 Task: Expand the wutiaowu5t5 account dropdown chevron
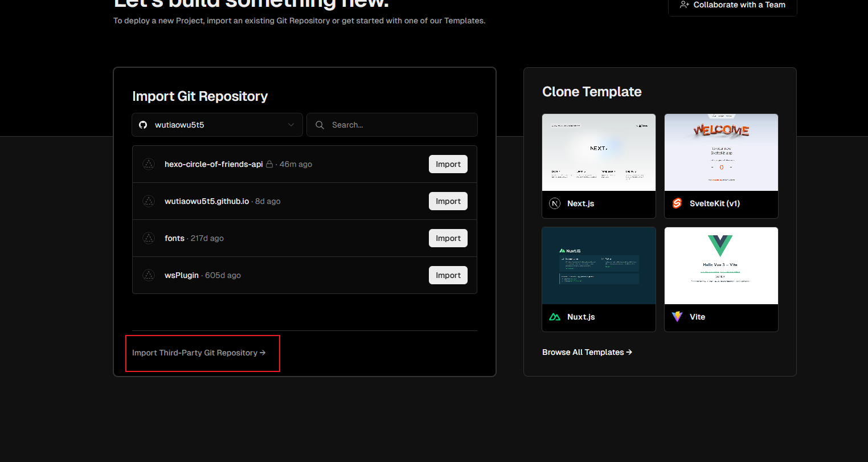(291, 125)
